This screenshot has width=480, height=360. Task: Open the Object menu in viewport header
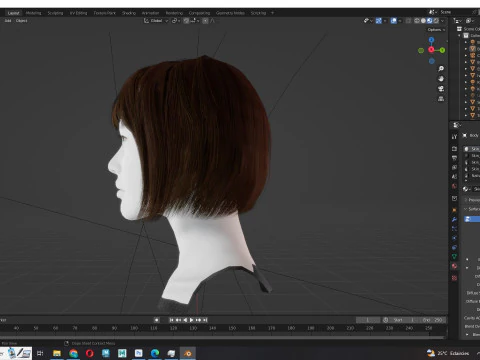click(x=22, y=21)
